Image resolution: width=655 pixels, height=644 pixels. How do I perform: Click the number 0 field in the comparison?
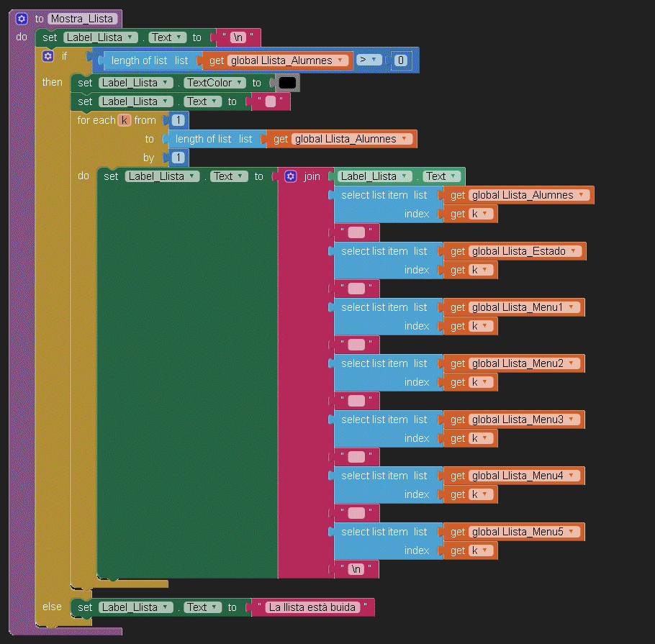click(x=401, y=61)
